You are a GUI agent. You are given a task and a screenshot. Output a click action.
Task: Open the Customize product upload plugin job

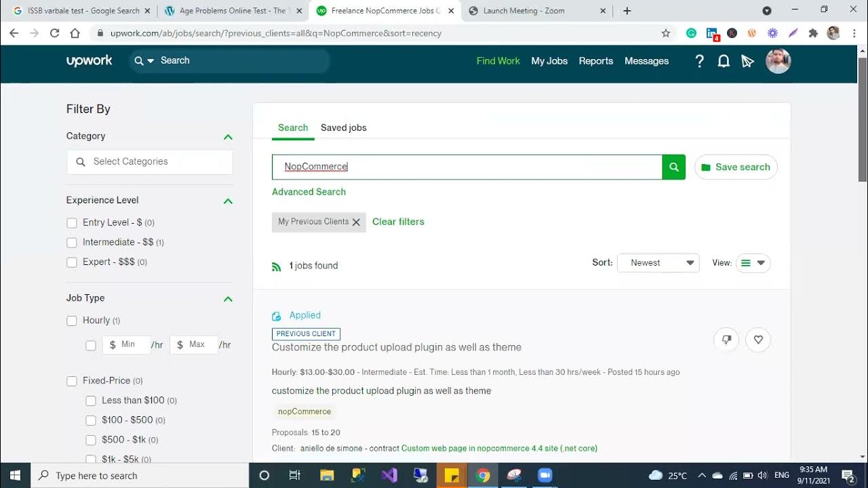pos(397,347)
